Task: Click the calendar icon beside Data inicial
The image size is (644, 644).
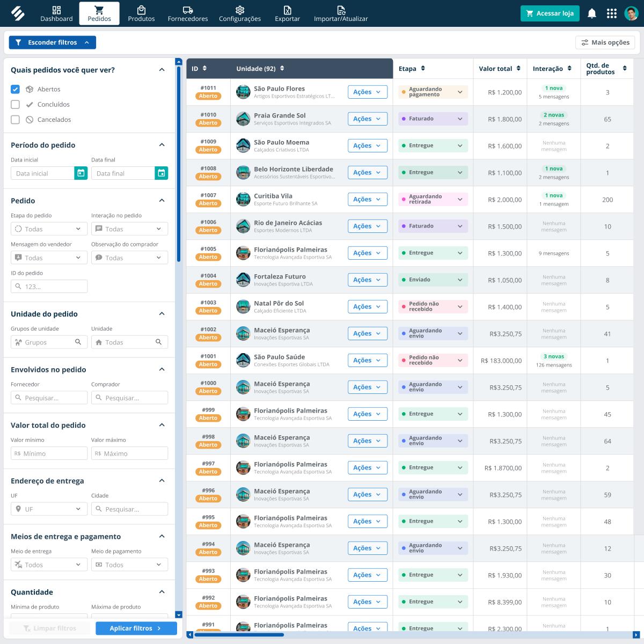Action: 81,173
